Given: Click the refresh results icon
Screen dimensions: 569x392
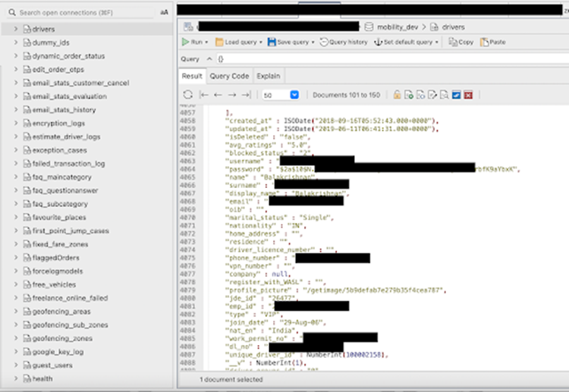Looking at the screenshot, I should (x=187, y=95).
